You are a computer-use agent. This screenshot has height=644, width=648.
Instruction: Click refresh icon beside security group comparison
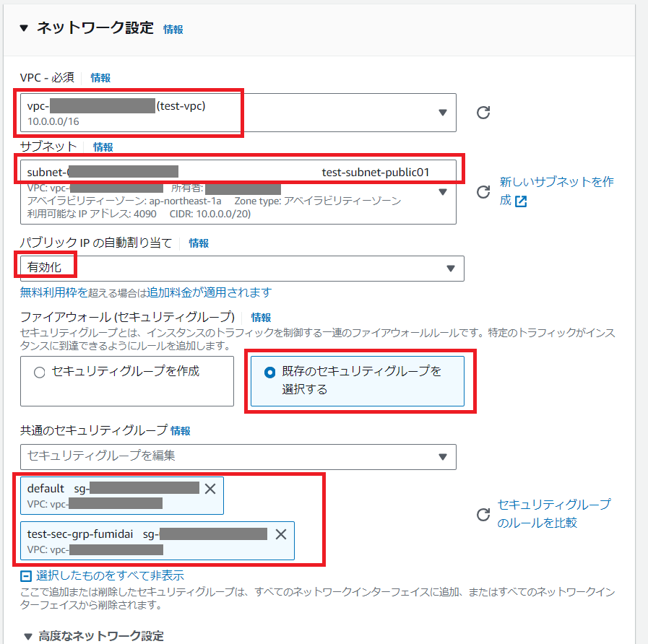click(484, 514)
